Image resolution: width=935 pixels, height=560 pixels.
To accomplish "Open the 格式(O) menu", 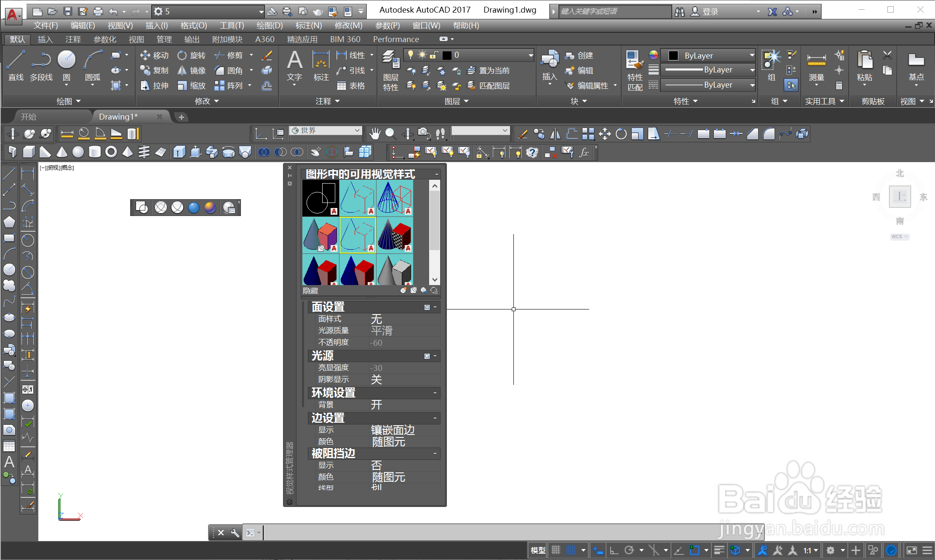I will pos(194,25).
